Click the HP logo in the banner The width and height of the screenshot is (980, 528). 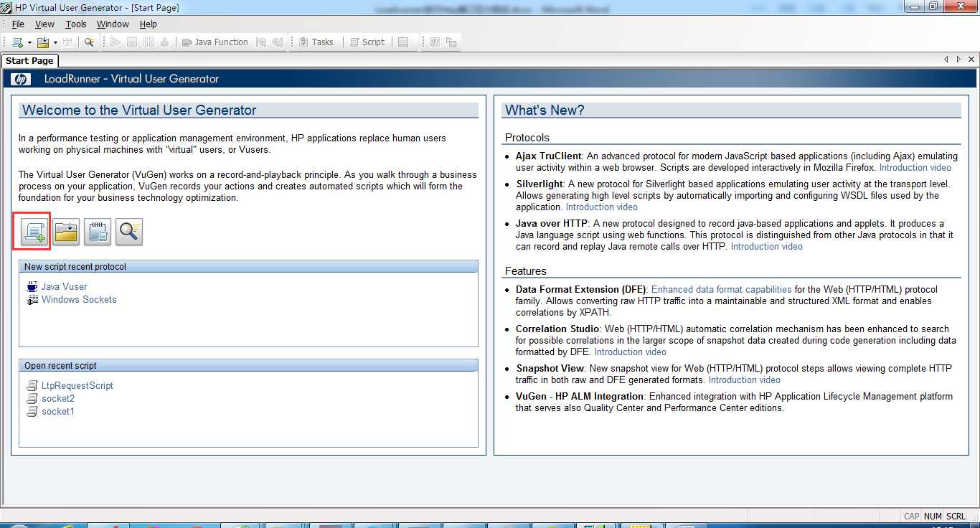[x=20, y=79]
